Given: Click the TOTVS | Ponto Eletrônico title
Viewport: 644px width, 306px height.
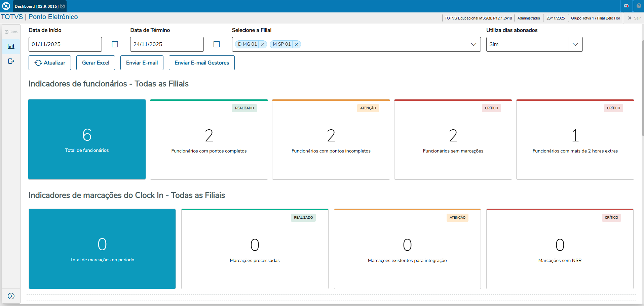Looking at the screenshot, I should [39, 17].
